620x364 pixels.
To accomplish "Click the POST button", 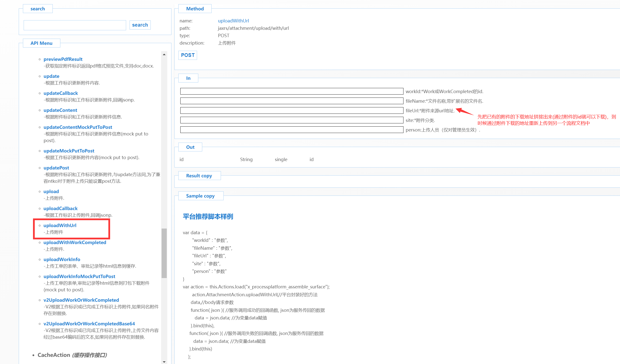I will pos(188,55).
